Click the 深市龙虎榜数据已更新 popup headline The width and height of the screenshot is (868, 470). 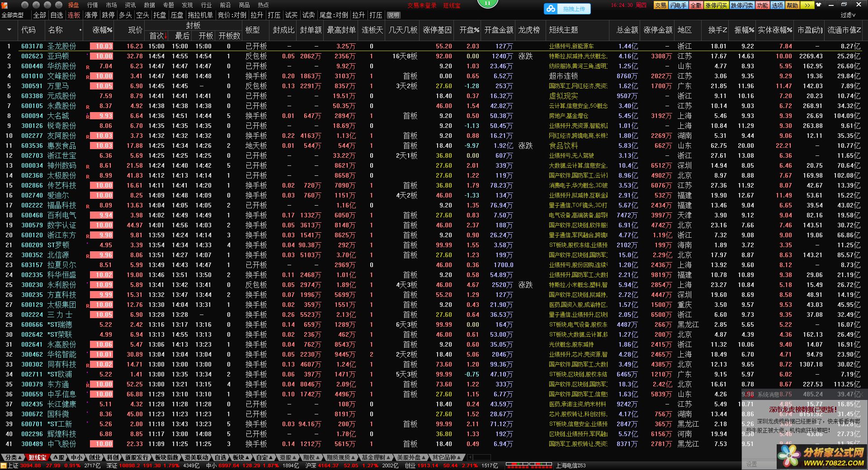(803, 409)
